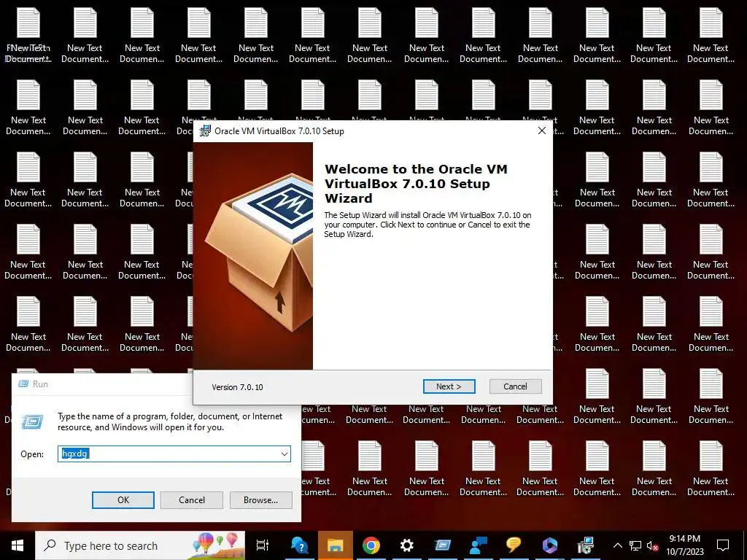Cancel the Run dialog
The height and width of the screenshot is (560, 747).
click(192, 500)
